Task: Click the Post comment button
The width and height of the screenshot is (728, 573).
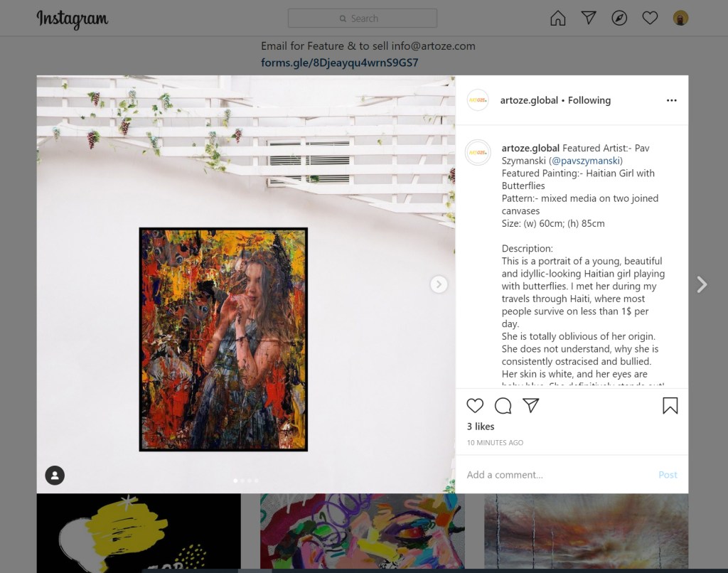Action: pyautogui.click(x=668, y=475)
